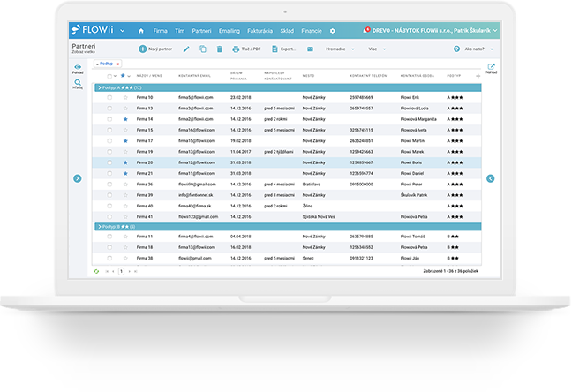
Task: Click the page number 1 field
Action: coord(121,271)
